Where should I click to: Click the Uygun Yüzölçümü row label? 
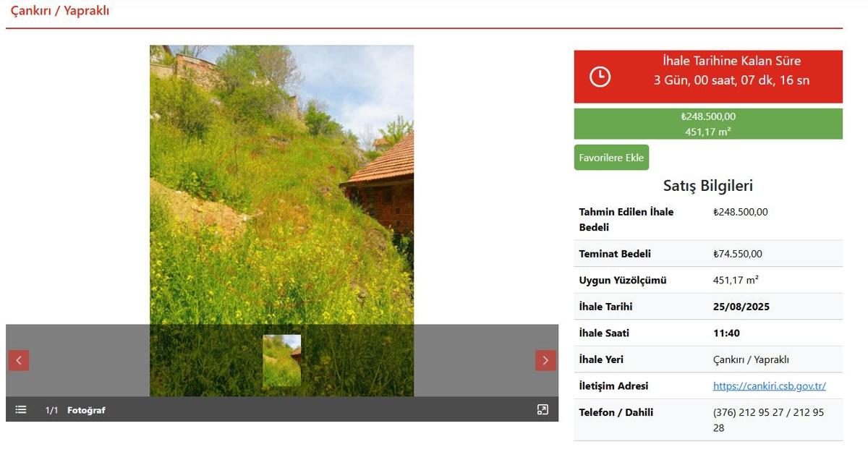[623, 281]
